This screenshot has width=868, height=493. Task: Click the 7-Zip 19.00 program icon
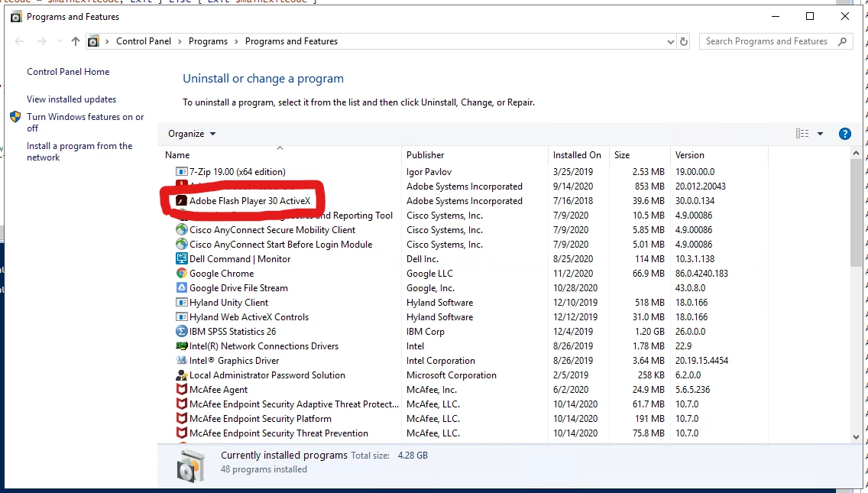(182, 172)
